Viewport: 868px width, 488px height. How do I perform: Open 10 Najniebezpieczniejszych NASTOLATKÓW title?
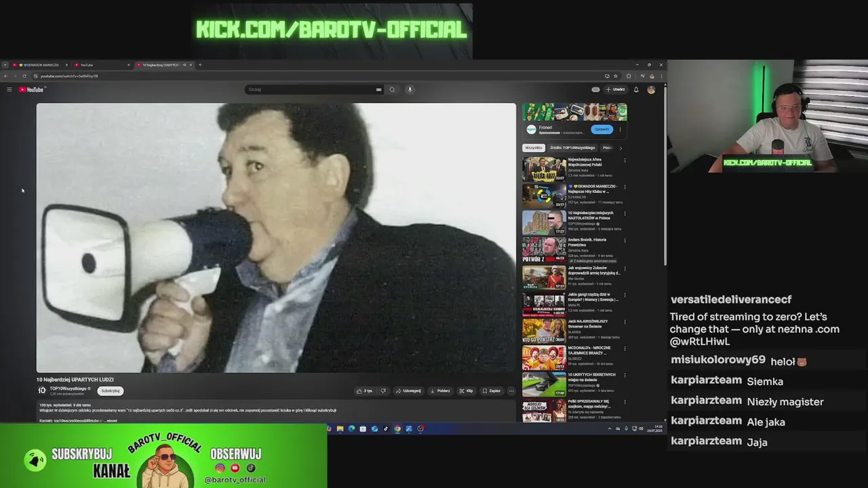[x=591, y=216]
